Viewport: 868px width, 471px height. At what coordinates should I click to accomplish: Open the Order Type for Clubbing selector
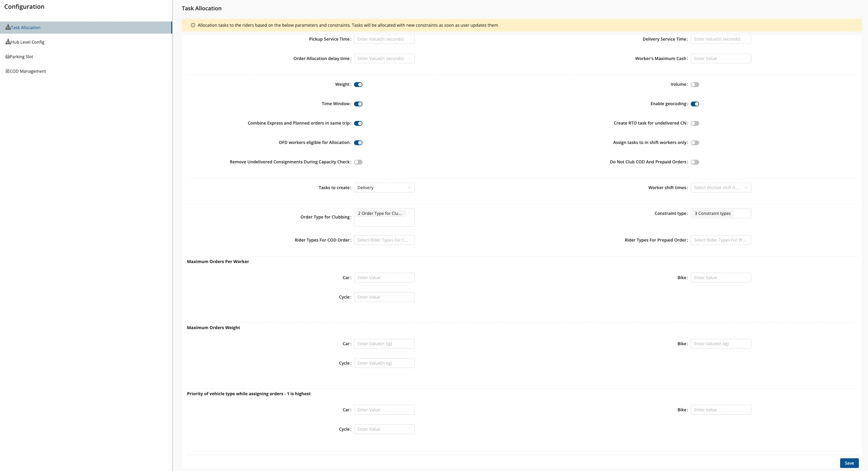(384, 218)
